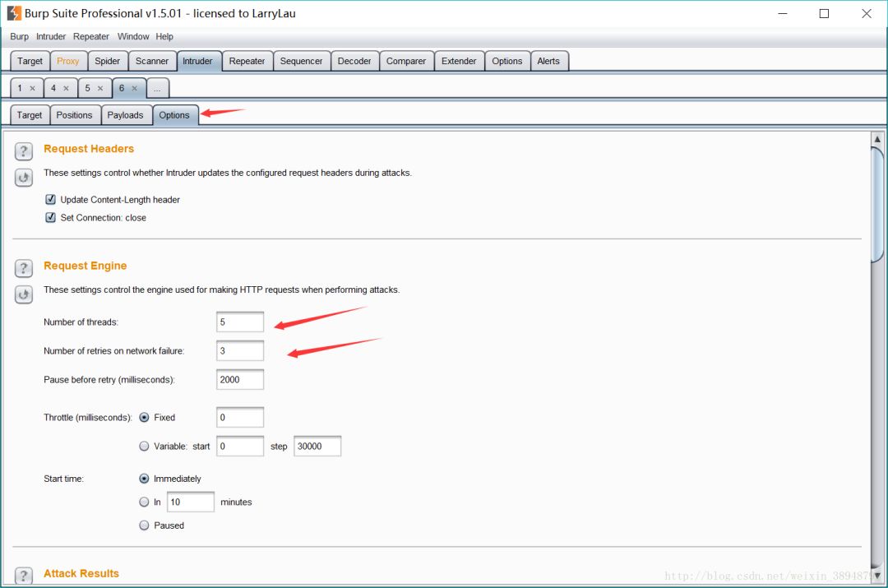The width and height of the screenshot is (888, 588).
Task: Open help for Request Headers section
Action: [x=23, y=151]
